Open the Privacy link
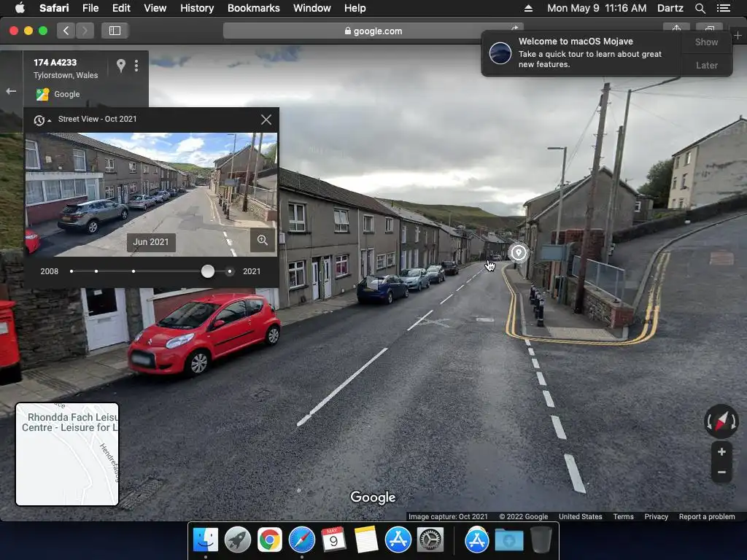 point(656,517)
